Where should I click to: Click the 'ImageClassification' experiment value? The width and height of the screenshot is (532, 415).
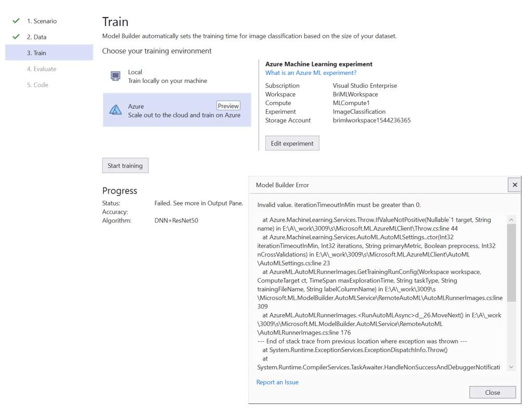click(x=359, y=111)
